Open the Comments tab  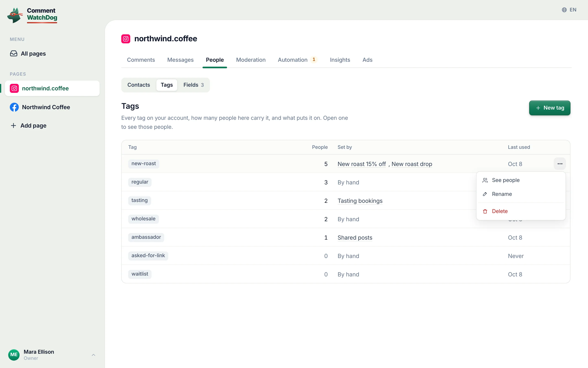tap(141, 60)
